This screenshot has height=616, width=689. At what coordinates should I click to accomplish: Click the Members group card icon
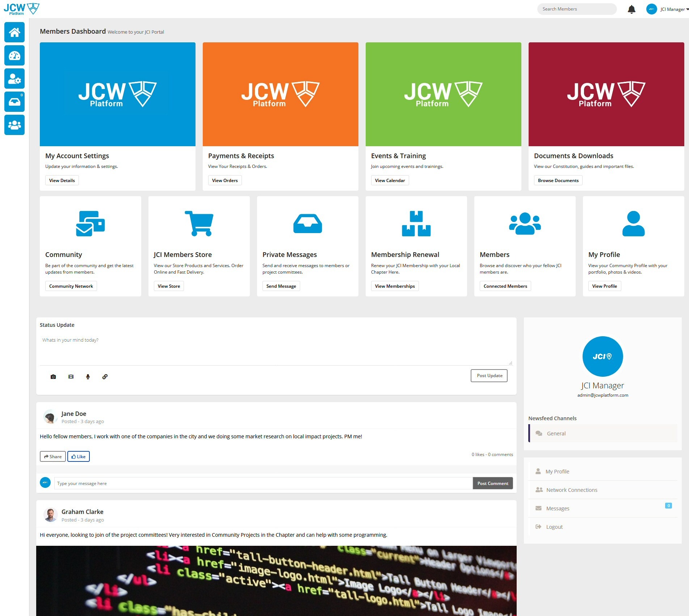click(525, 223)
